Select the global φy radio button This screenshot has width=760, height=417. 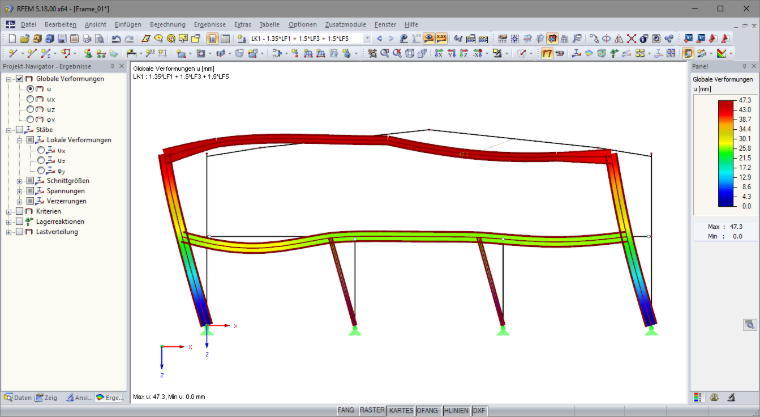30,119
